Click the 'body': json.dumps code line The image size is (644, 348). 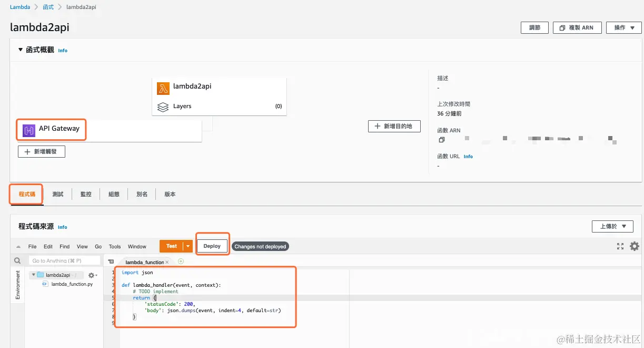click(213, 311)
